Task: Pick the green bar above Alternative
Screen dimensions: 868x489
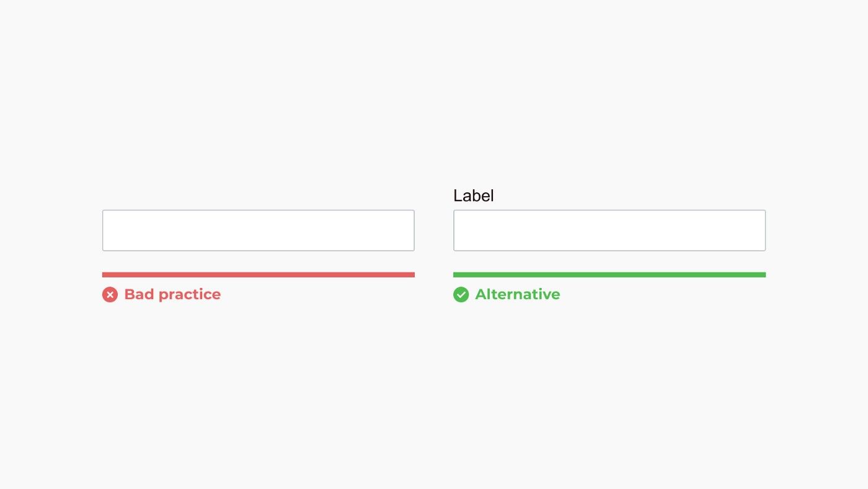Action: coord(609,275)
